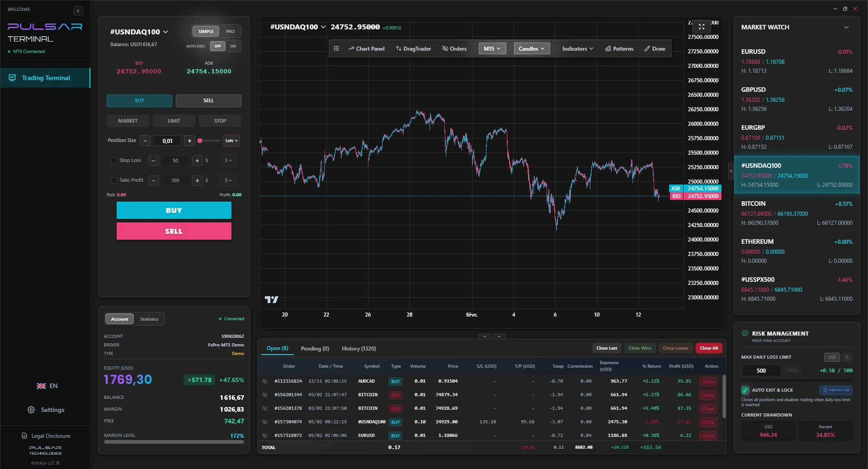Switch to the History (1320) tab
The image size is (868, 469).
359,348
